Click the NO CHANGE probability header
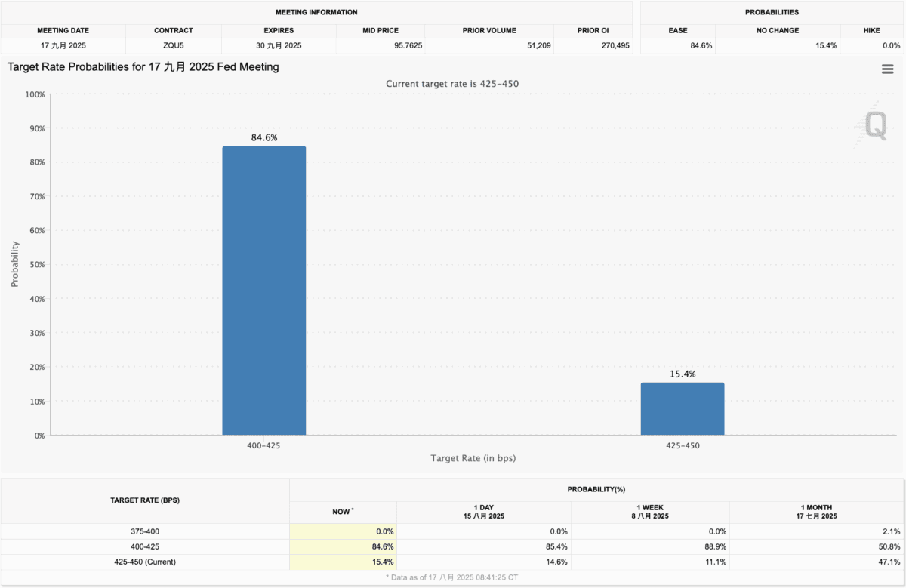The image size is (906, 588). pos(778,31)
